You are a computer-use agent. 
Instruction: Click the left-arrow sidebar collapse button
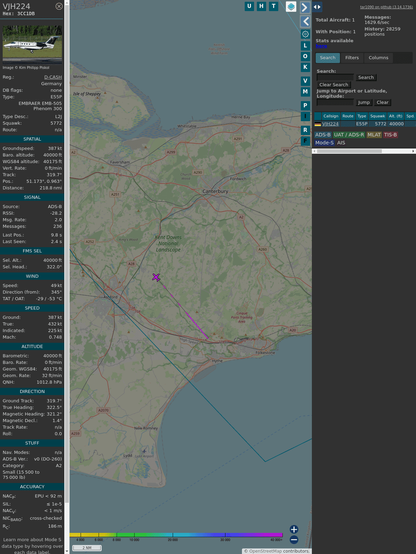(x=305, y=22)
